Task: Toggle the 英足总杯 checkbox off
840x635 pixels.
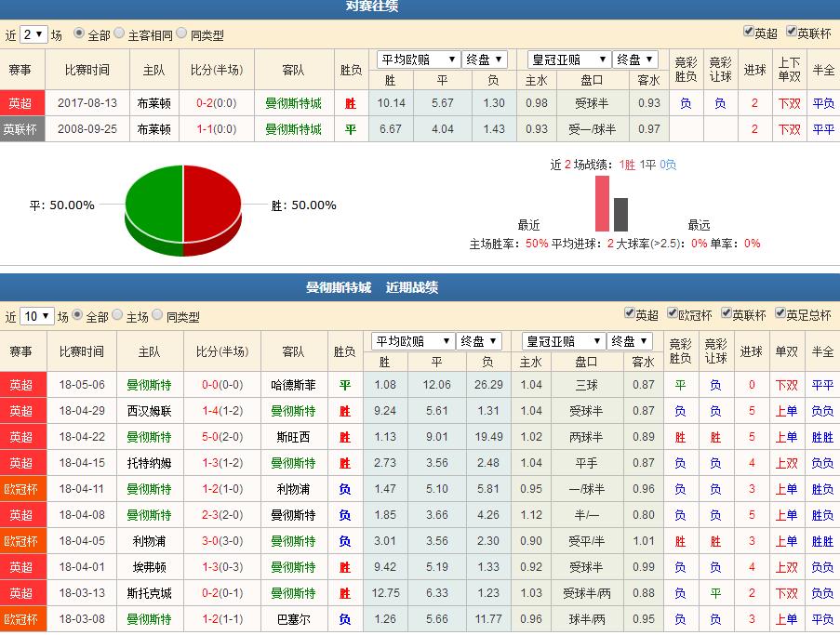Action: (x=781, y=314)
